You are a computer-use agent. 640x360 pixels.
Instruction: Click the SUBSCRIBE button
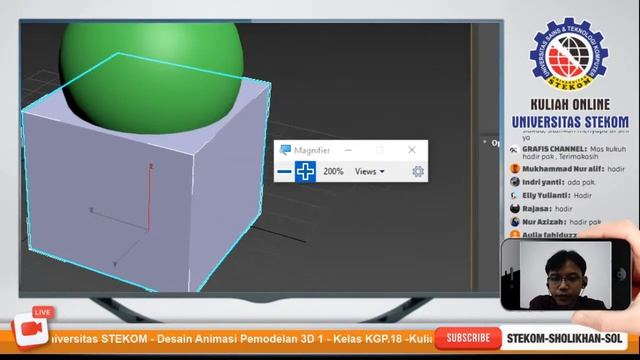(x=468, y=338)
